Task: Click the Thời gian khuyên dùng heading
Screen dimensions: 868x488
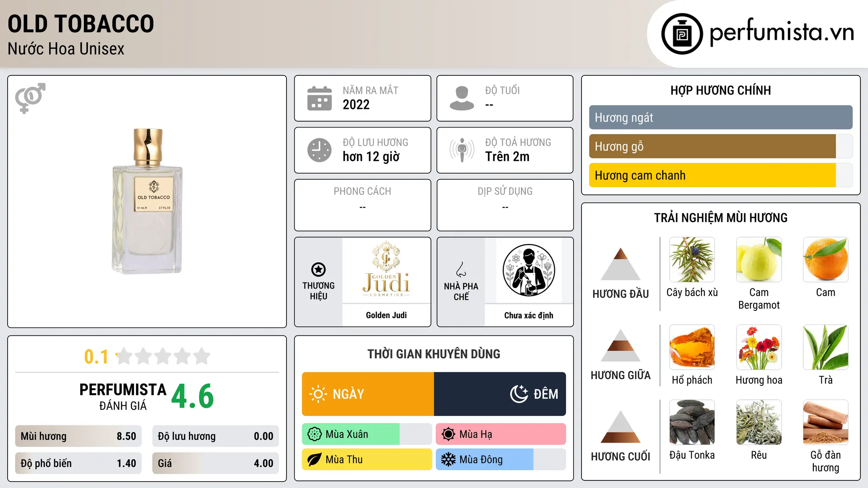Action: 434,354
